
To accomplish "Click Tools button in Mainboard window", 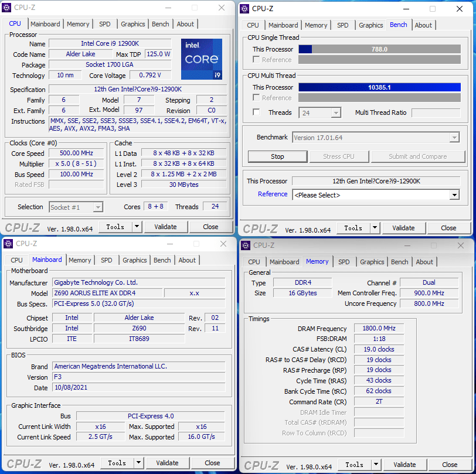I will coord(117,463).
